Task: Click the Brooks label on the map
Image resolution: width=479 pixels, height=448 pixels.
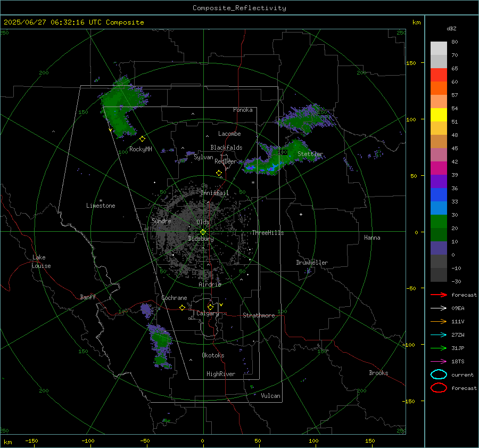Action: [x=378, y=373]
